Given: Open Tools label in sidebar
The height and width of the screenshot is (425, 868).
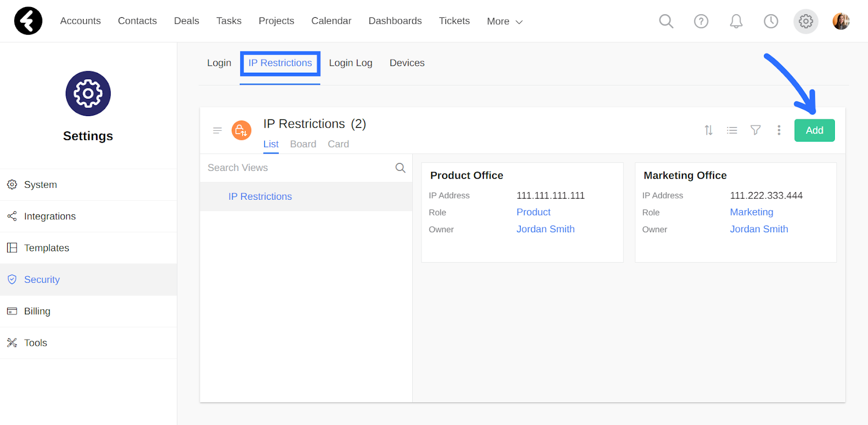Looking at the screenshot, I should 36,342.
